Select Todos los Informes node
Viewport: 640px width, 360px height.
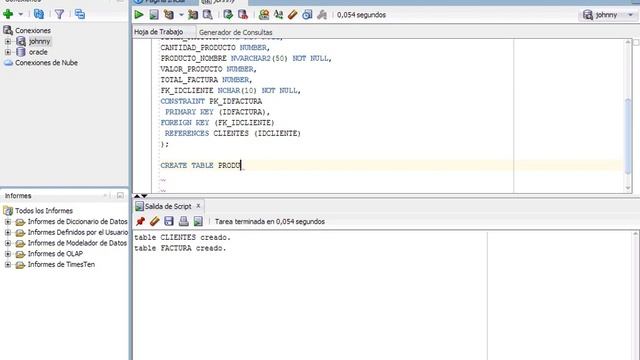44,211
